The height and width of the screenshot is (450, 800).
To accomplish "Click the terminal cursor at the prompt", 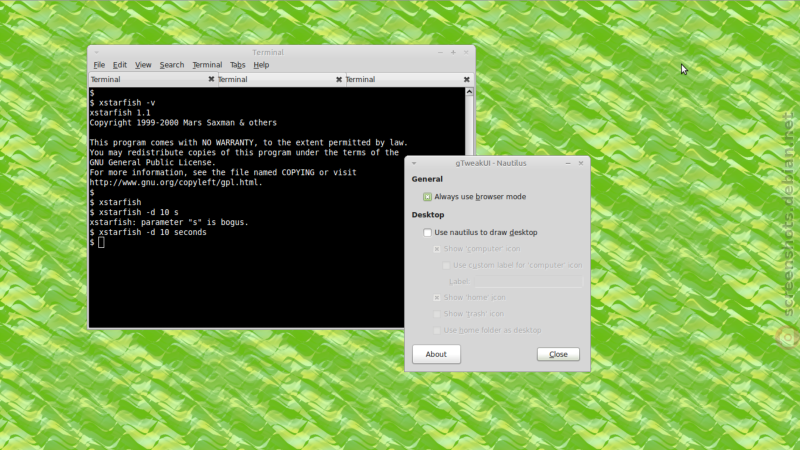I will coord(102,242).
